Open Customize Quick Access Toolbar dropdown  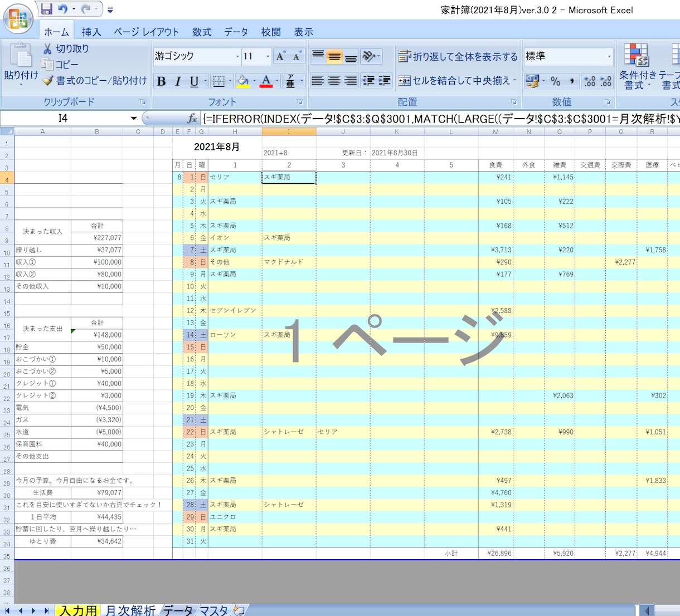click(110, 10)
